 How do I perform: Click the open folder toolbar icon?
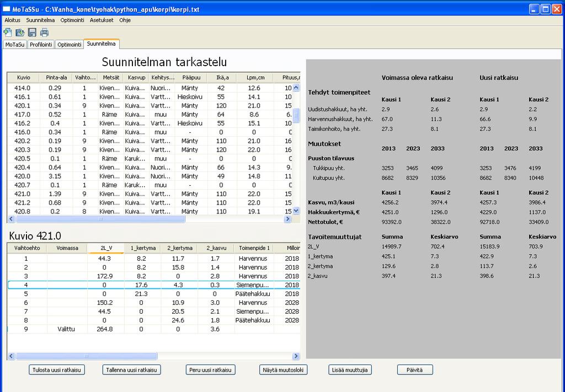(20, 33)
